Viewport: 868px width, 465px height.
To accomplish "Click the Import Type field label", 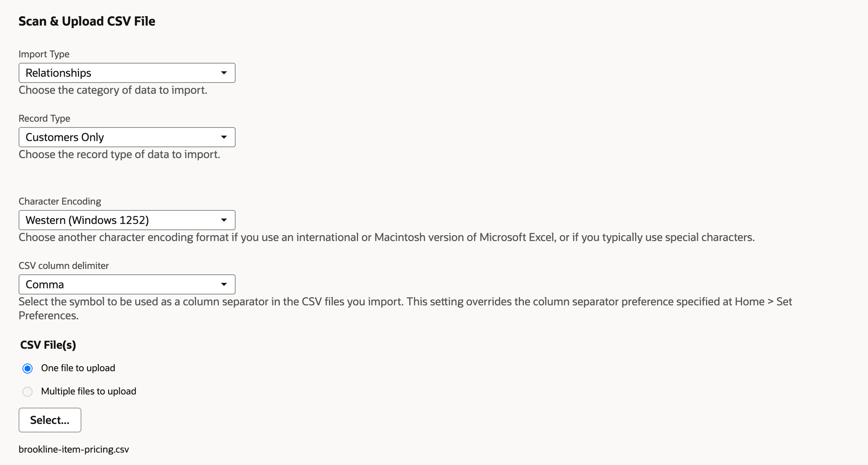I will (x=44, y=54).
